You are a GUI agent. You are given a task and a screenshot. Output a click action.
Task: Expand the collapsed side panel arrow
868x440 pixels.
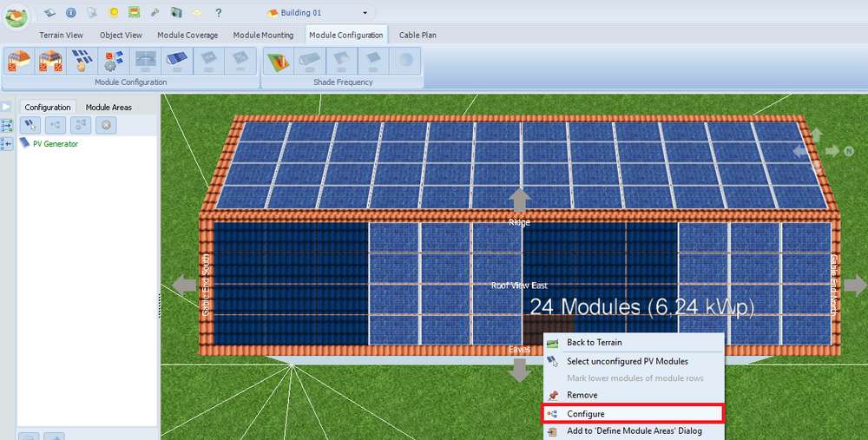(6, 106)
